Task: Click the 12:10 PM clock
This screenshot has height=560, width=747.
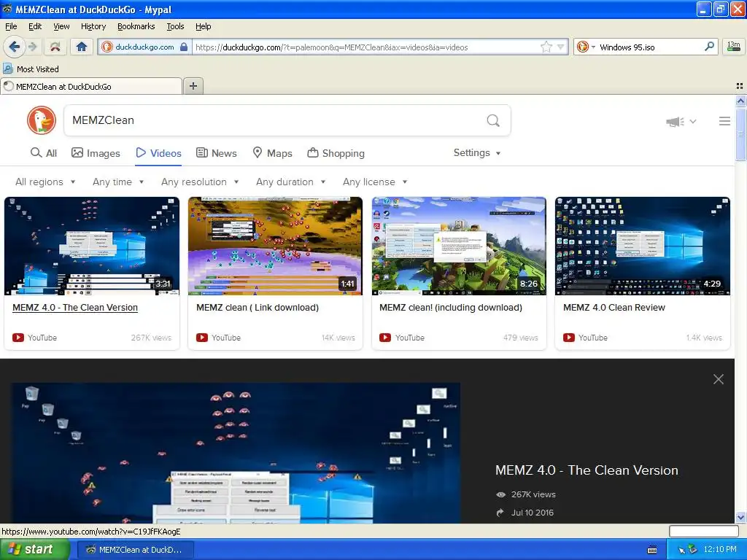Action: tap(720, 550)
